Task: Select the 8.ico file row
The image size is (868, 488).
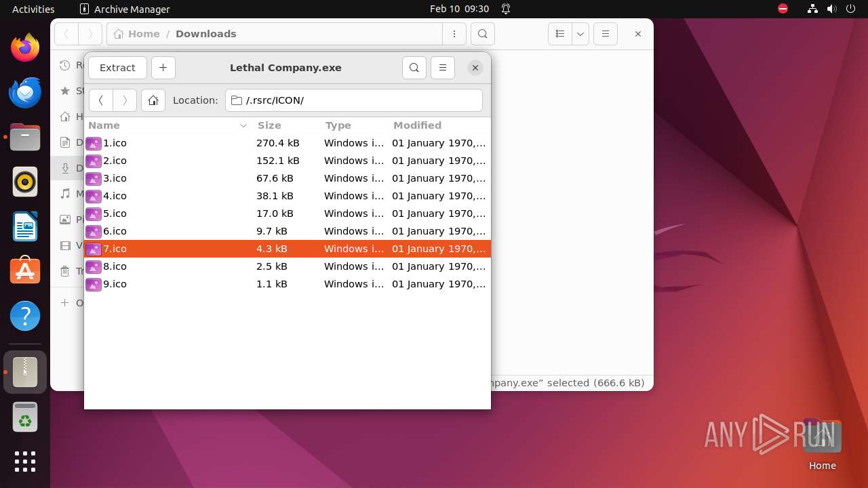Action: (x=288, y=266)
